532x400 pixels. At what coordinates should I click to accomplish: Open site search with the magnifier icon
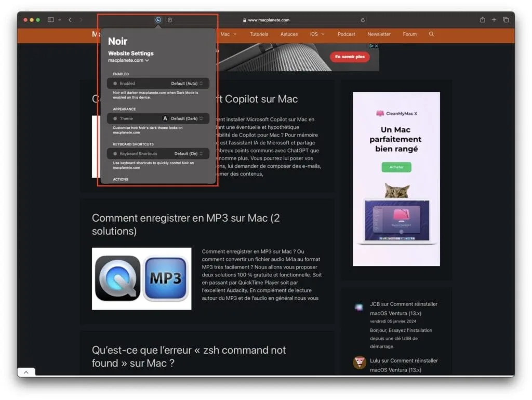coord(431,34)
